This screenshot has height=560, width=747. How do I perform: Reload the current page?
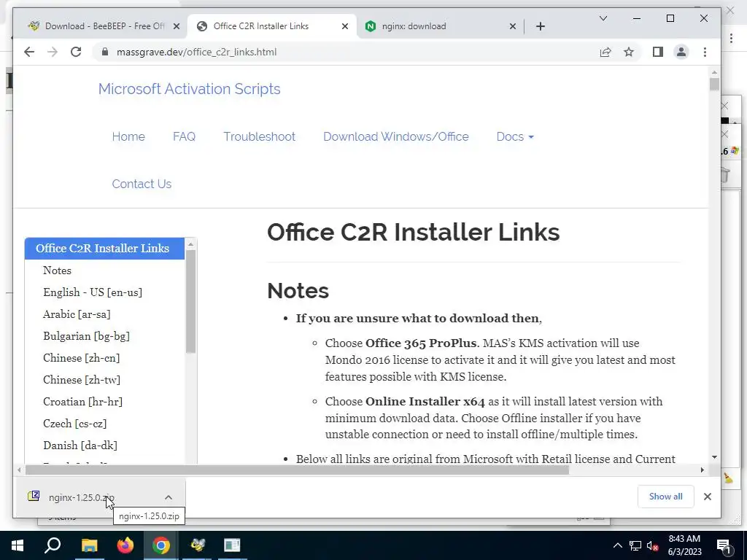click(x=76, y=52)
